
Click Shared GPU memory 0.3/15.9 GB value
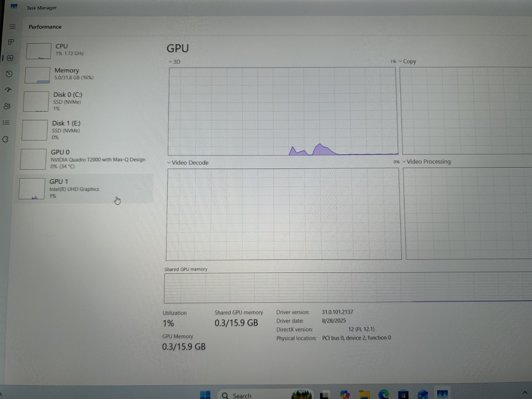236,323
